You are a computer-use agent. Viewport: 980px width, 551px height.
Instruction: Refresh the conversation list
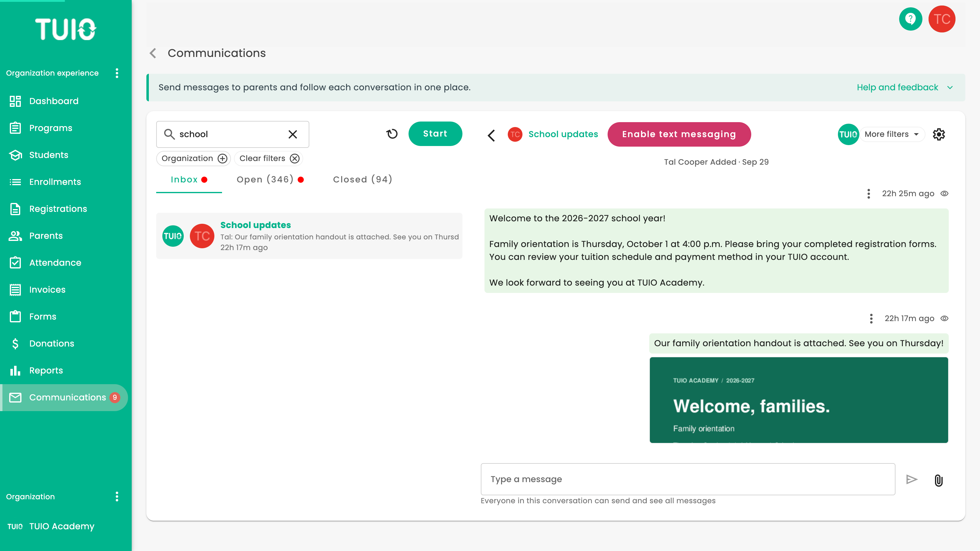tap(392, 134)
